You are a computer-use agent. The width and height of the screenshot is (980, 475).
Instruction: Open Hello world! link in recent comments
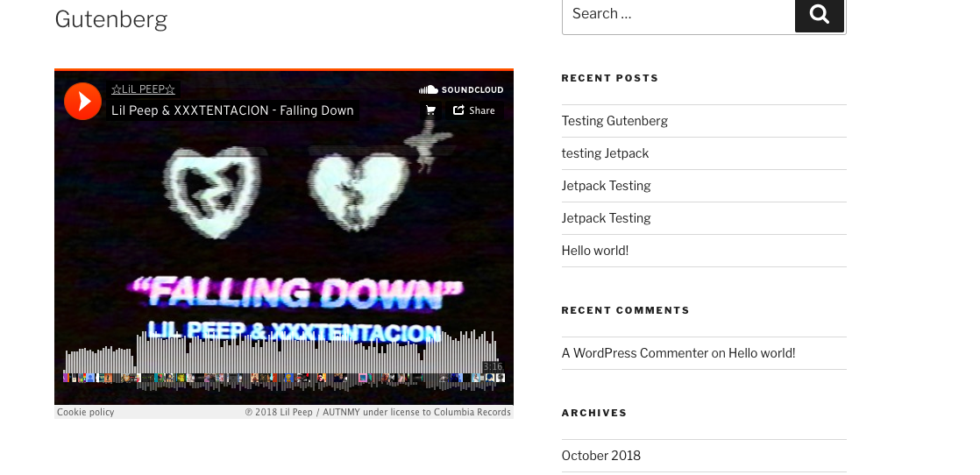pyautogui.click(x=762, y=353)
